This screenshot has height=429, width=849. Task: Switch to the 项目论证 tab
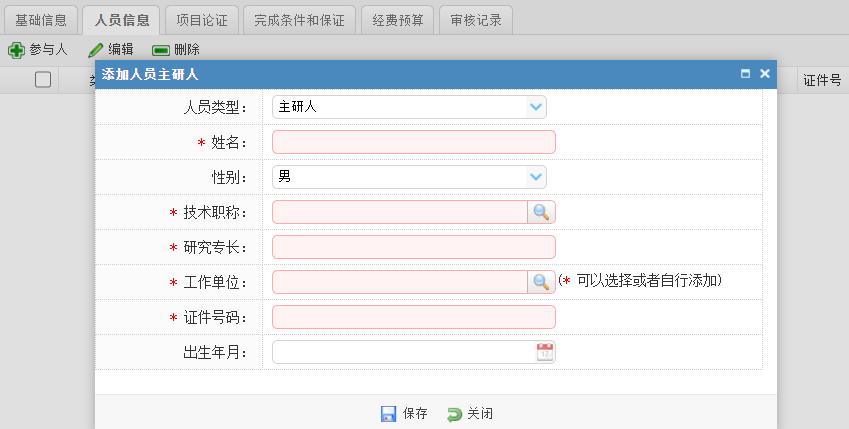point(201,19)
